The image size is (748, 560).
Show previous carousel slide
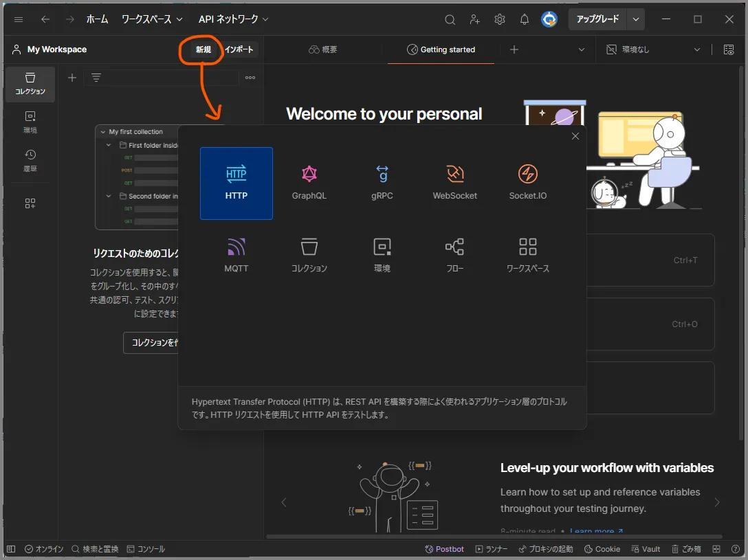pos(284,502)
